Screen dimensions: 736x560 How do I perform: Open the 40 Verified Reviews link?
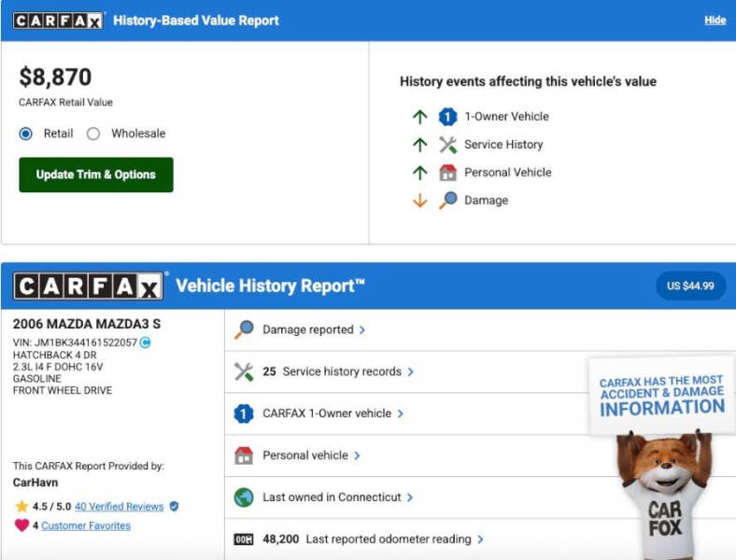click(119, 507)
